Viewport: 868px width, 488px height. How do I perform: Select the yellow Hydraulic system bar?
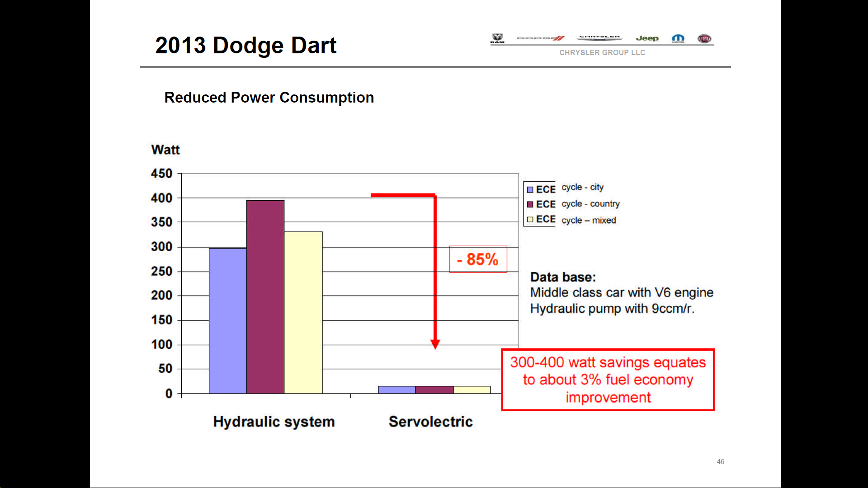303,313
